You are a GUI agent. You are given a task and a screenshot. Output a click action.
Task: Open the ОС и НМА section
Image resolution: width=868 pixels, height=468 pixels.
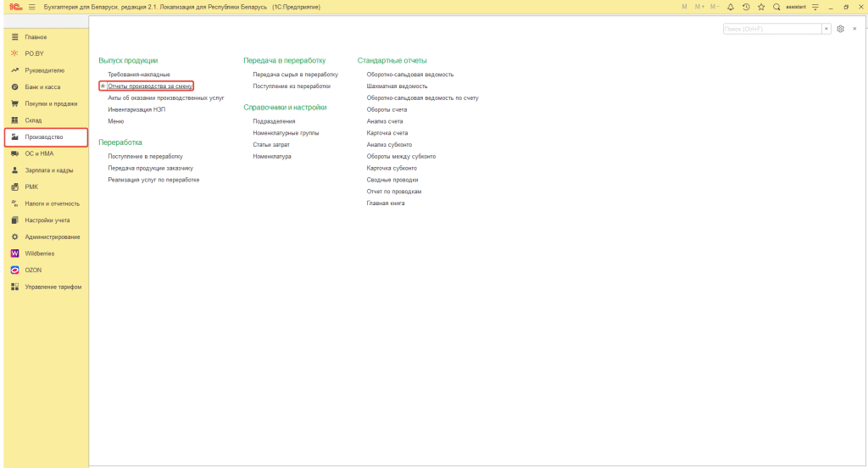[x=46, y=153]
